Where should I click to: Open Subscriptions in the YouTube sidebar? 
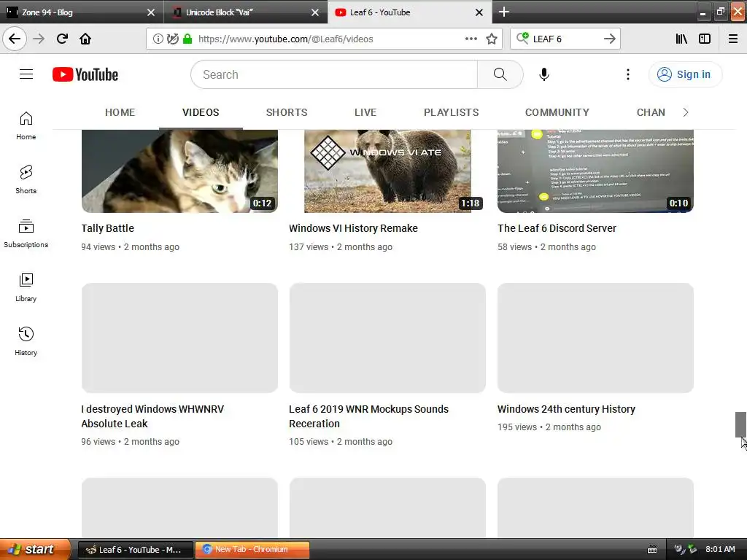[26, 233]
